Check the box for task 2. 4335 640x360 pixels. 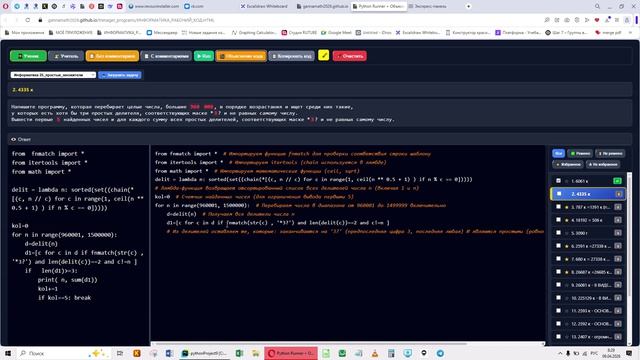pyautogui.click(x=559, y=194)
